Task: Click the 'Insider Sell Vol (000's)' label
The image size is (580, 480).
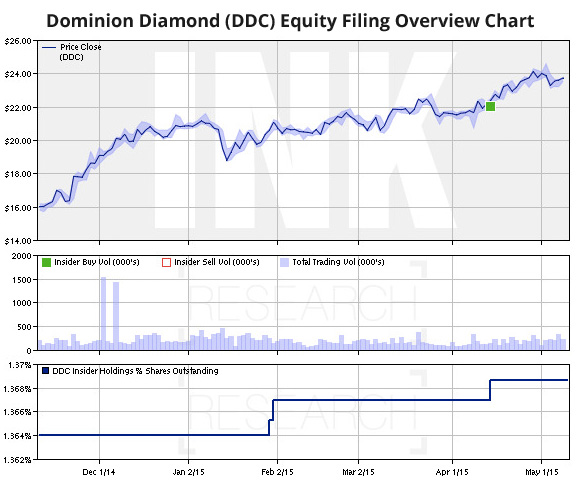Action: 217,262
